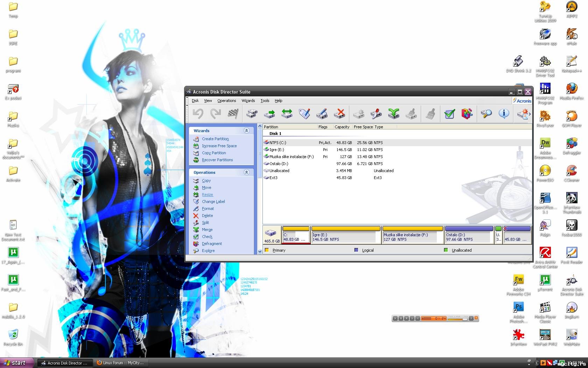The width and height of the screenshot is (588, 368).
Task: Click the pause button on desktop media player
Action: 401,318
